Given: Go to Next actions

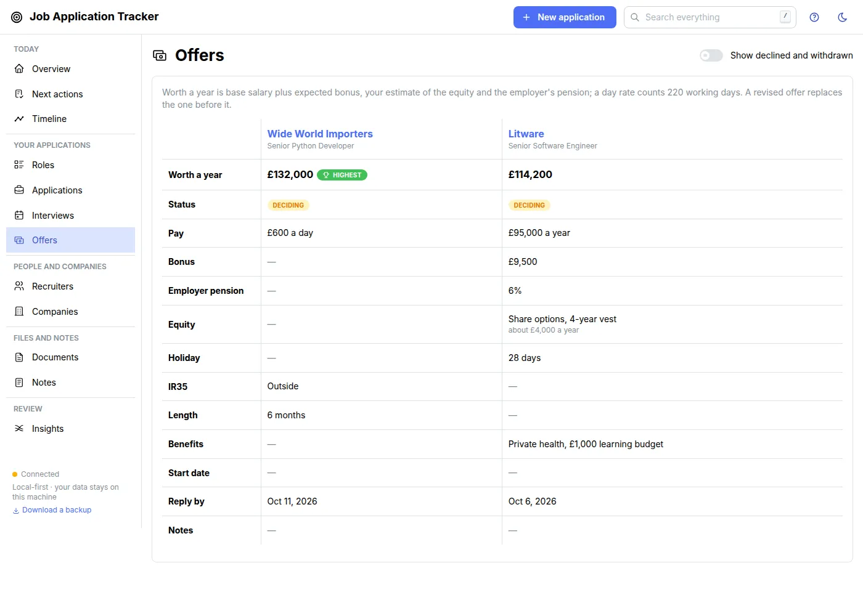Looking at the screenshot, I should (x=70, y=94).
